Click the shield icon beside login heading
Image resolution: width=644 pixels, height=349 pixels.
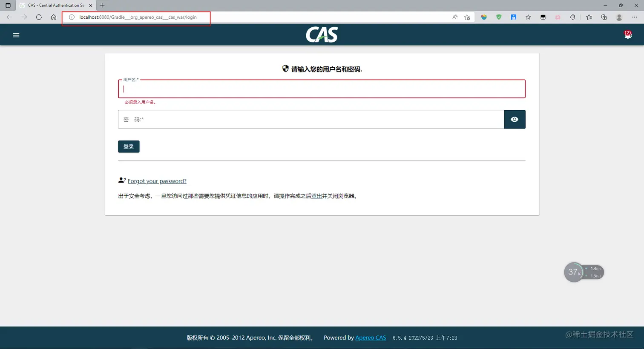(x=285, y=69)
